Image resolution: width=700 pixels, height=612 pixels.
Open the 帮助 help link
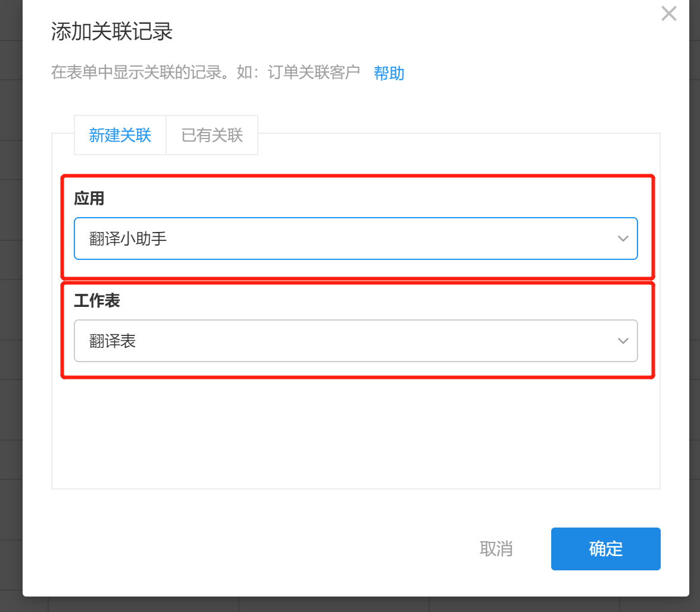click(x=389, y=73)
